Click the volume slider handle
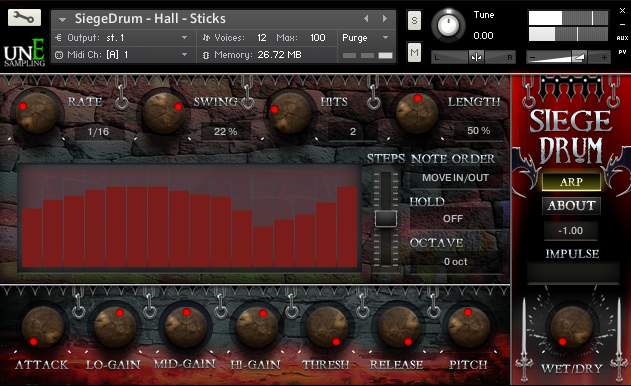The image size is (631, 386). coord(579,58)
